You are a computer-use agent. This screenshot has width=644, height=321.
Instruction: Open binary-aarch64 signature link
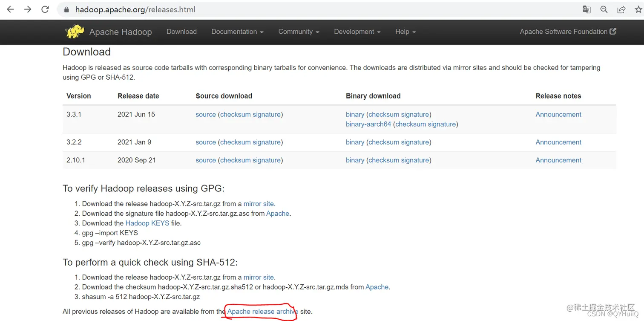click(x=441, y=124)
